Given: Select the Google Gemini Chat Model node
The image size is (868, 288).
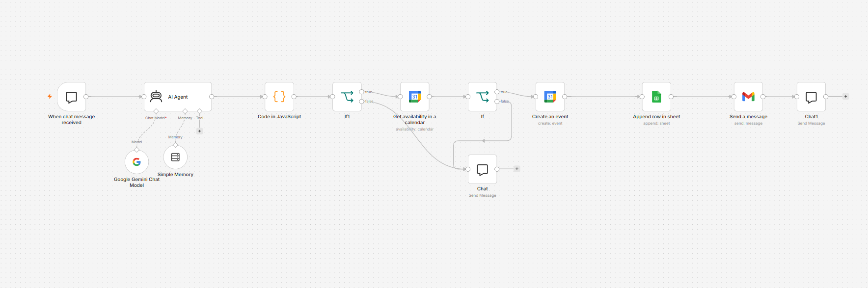Looking at the screenshot, I should [x=136, y=162].
